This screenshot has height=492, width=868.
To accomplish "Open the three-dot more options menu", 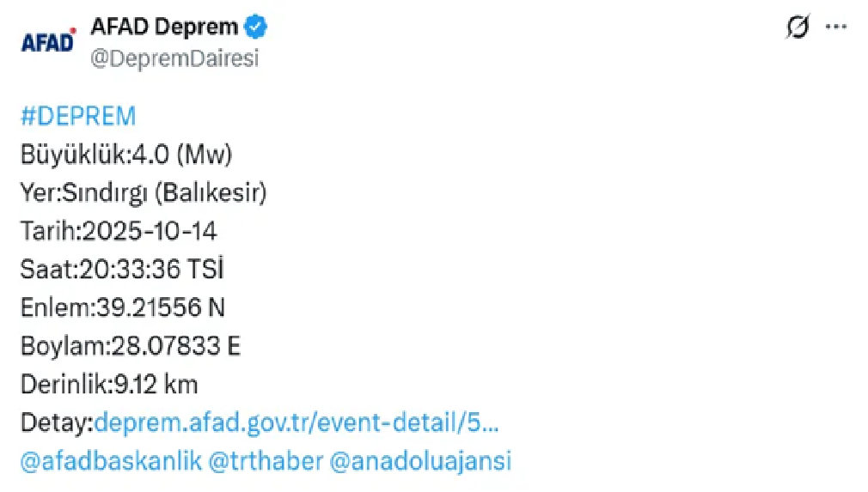I will pyautogui.click(x=836, y=27).
